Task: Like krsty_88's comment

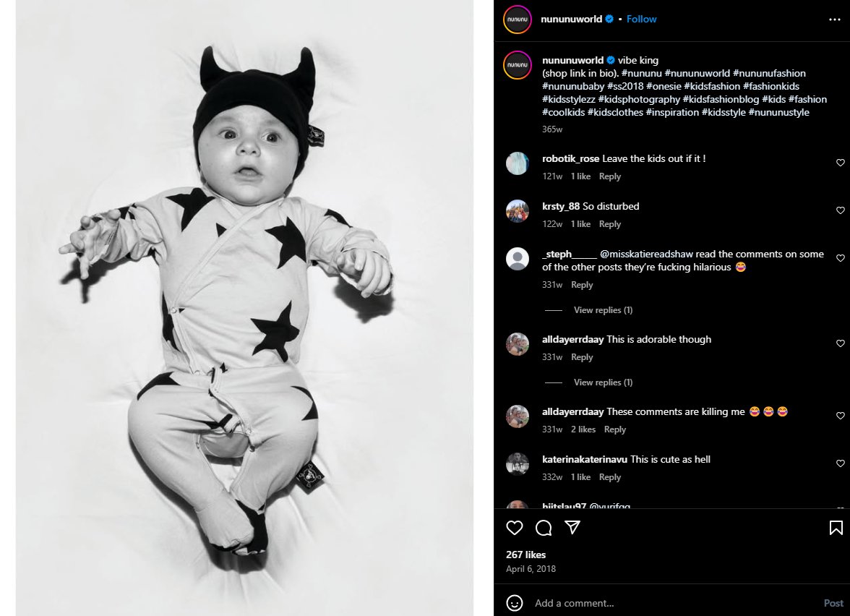Action: point(840,211)
